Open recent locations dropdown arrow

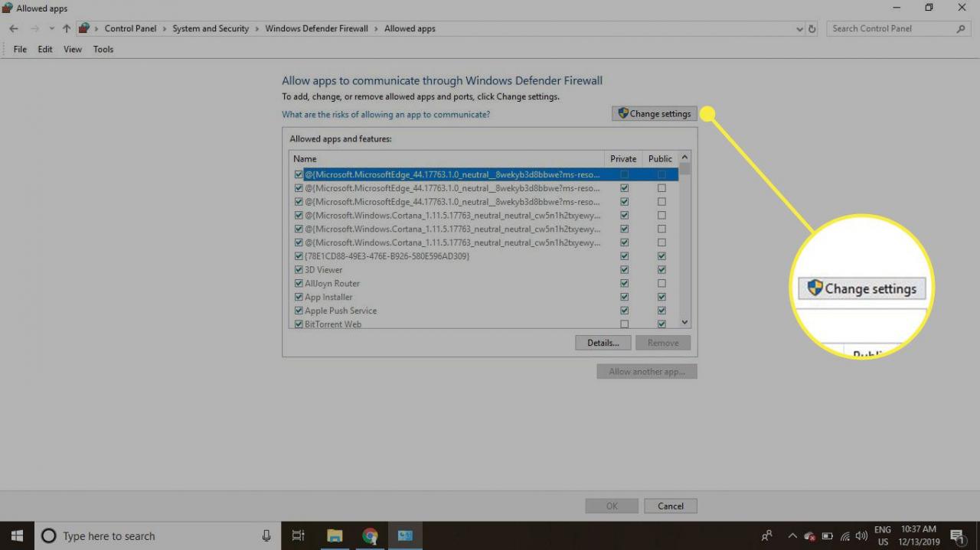(x=51, y=29)
